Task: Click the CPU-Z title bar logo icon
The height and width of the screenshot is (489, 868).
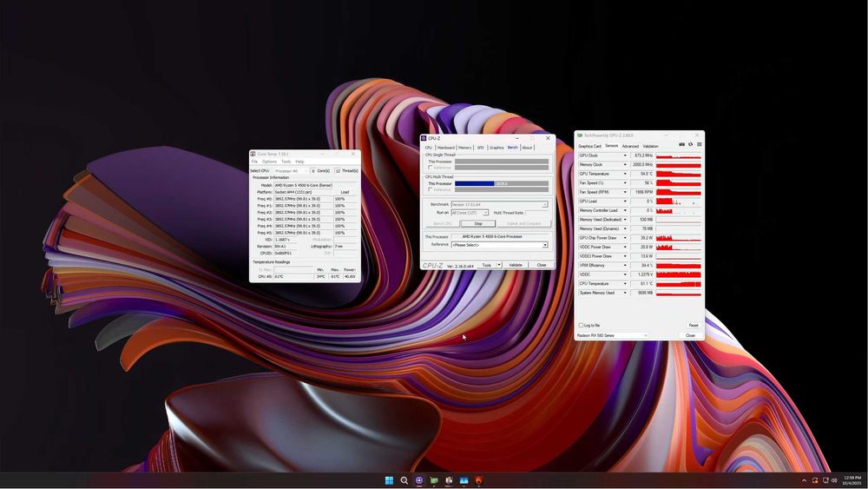Action: [424, 138]
